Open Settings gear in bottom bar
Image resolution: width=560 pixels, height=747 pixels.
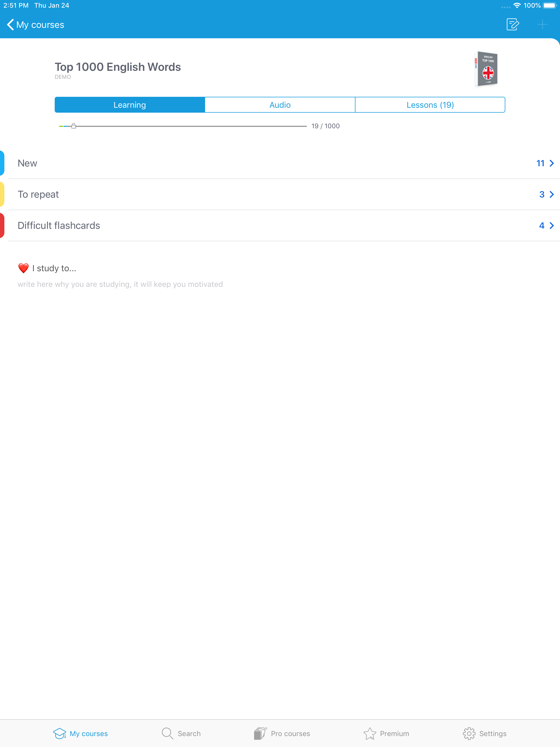(484, 733)
